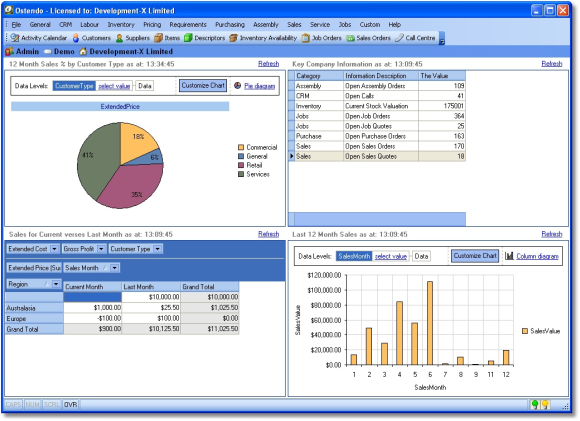This screenshot has height=421, width=580.
Task: Open Descriptors green cube icon
Action: click(x=188, y=38)
